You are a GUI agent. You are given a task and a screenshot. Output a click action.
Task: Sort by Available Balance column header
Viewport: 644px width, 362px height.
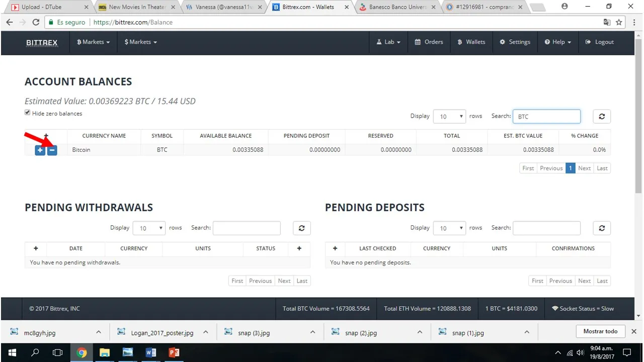[225, 136]
